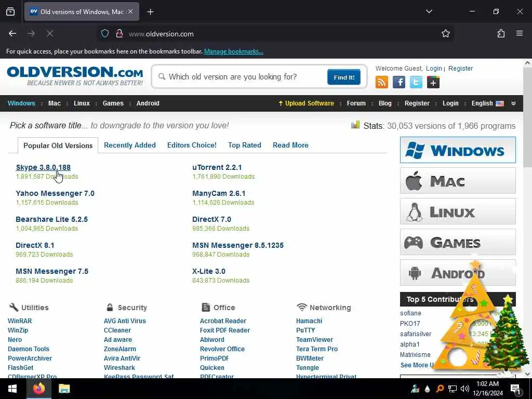
Task: Open the Skype 3.8.0.188 link
Action: pyautogui.click(x=43, y=167)
